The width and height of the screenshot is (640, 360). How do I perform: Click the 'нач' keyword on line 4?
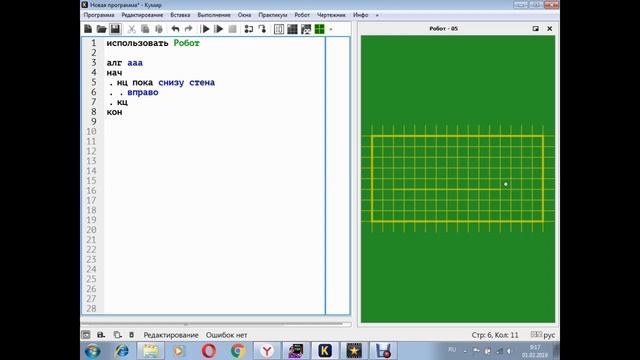pos(114,73)
